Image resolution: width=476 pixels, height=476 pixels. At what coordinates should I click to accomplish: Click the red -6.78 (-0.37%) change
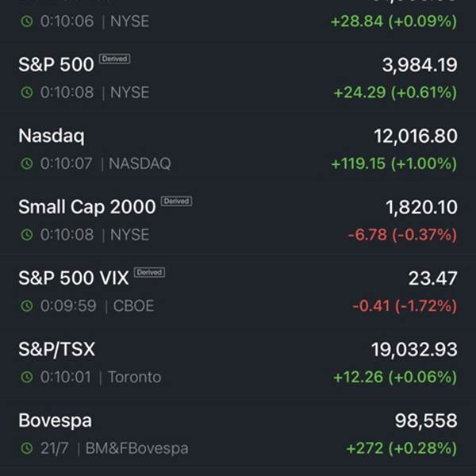(x=401, y=235)
